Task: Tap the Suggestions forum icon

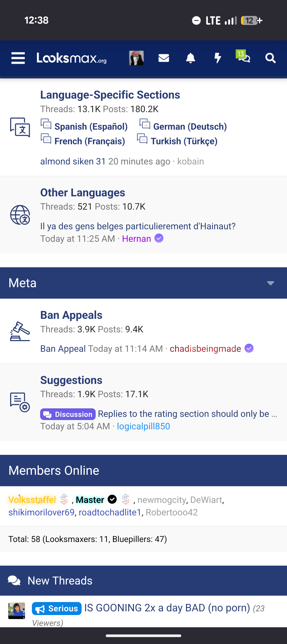Action: click(20, 402)
